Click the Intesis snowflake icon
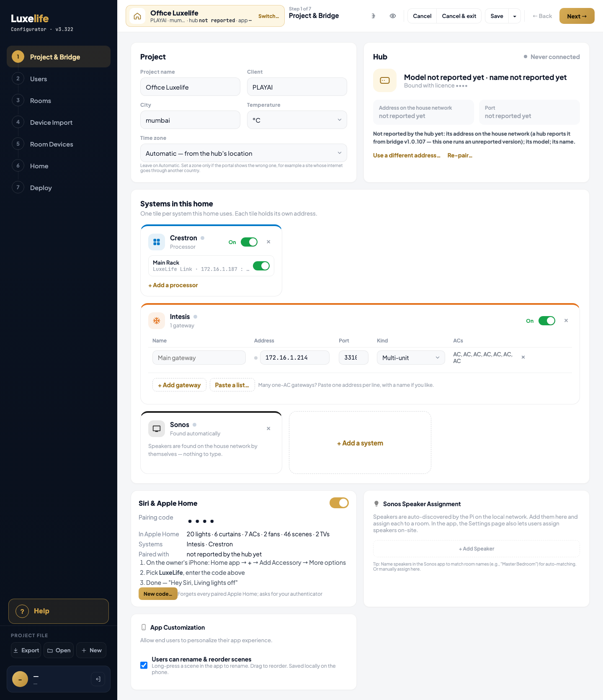 click(157, 321)
